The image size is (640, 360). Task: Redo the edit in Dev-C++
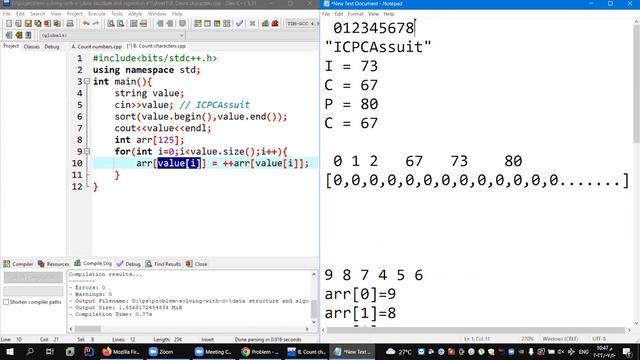tap(96, 24)
